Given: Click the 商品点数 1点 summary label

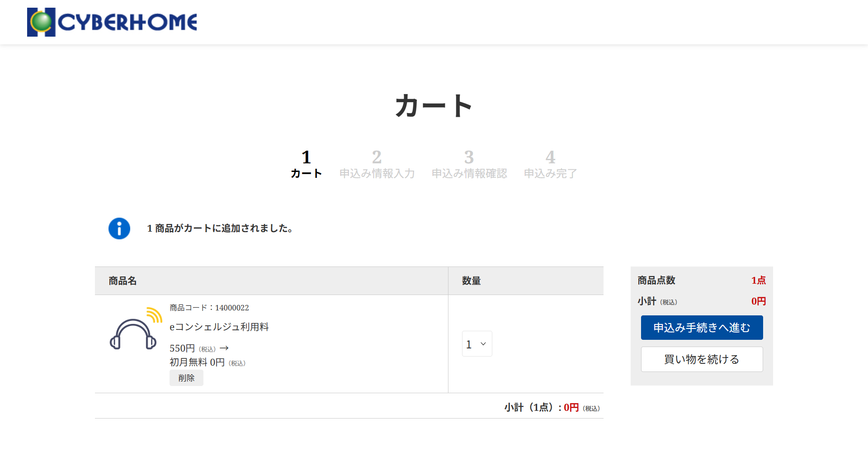Looking at the screenshot, I should (x=656, y=281).
